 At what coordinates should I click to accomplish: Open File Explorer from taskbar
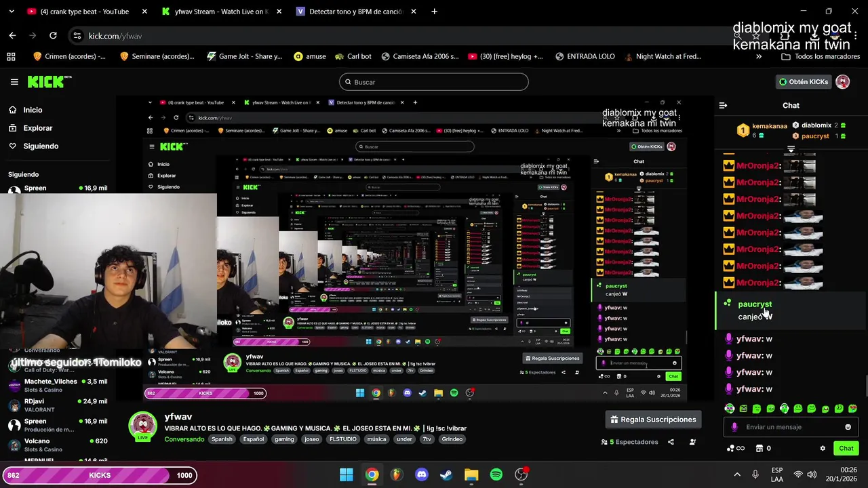pos(471,475)
